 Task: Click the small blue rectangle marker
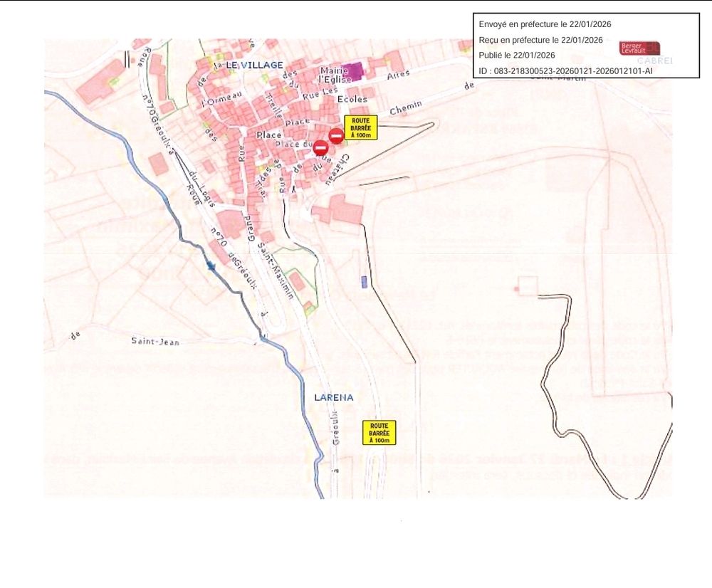(x=365, y=282)
